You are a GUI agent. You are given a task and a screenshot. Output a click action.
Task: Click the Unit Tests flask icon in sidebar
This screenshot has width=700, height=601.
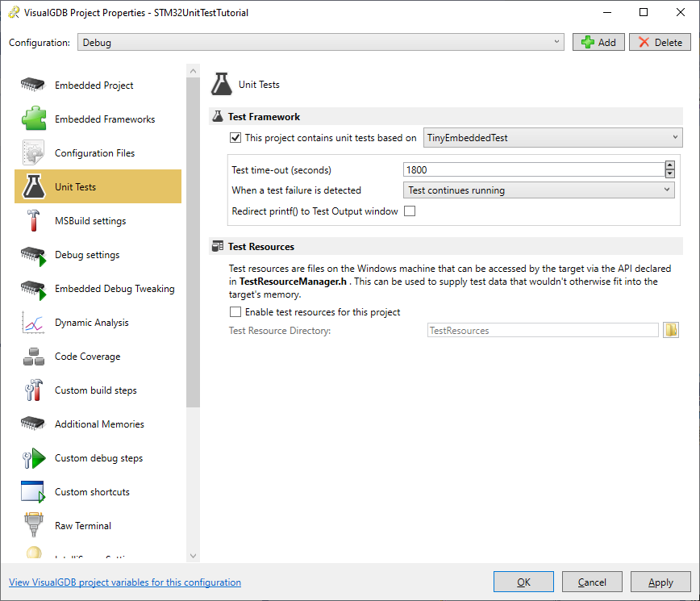point(34,186)
